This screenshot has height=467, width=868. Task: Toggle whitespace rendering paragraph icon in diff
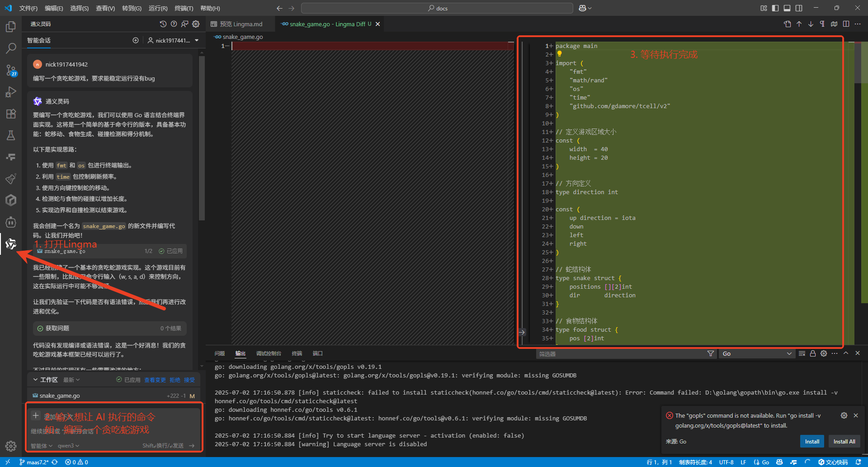822,24
